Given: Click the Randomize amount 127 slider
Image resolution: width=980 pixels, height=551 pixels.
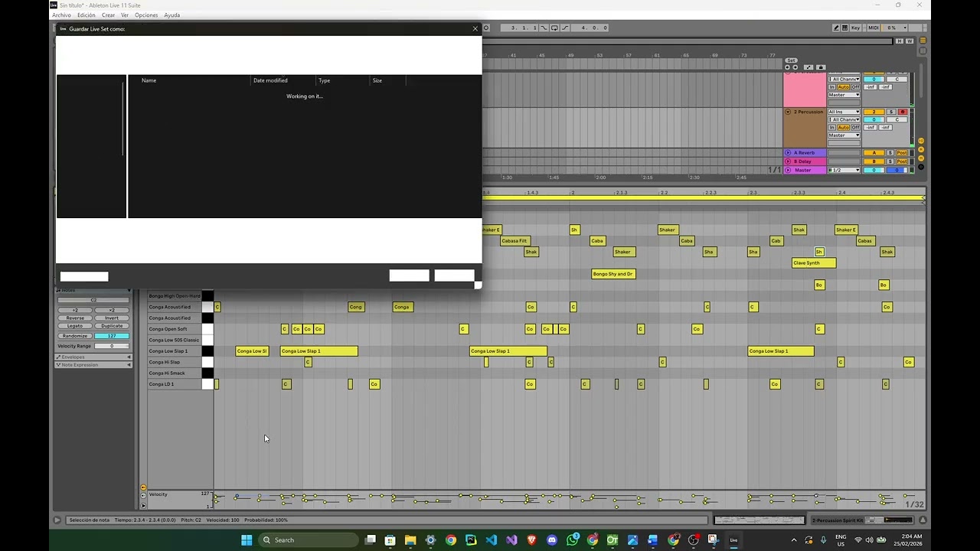Looking at the screenshot, I should click(x=112, y=336).
